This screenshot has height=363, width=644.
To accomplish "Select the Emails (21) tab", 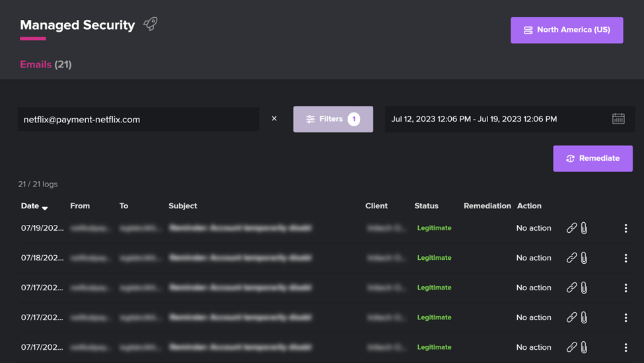I will point(46,65).
